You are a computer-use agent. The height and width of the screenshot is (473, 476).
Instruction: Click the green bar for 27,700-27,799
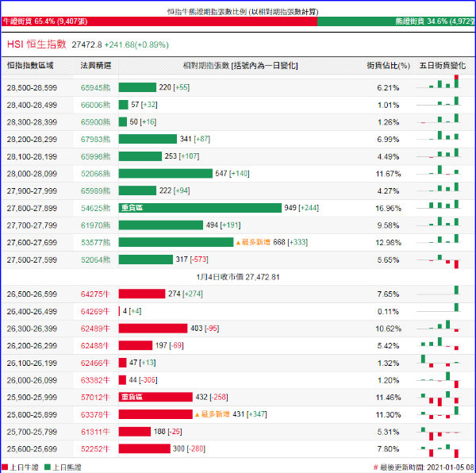coord(161,225)
